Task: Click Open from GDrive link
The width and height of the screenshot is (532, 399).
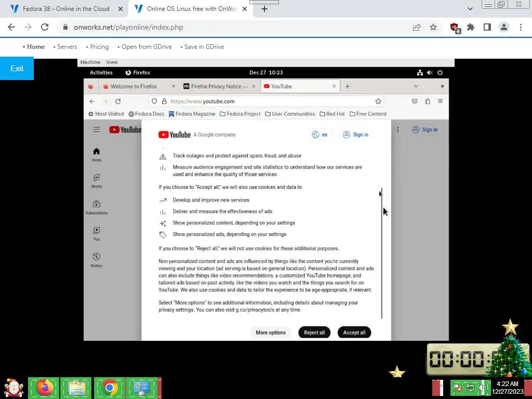Action: tap(147, 47)
